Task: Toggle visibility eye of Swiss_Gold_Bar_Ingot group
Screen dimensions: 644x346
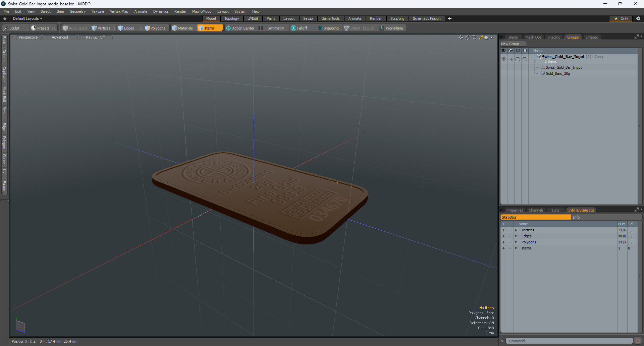Action: [x=503, y=59]
